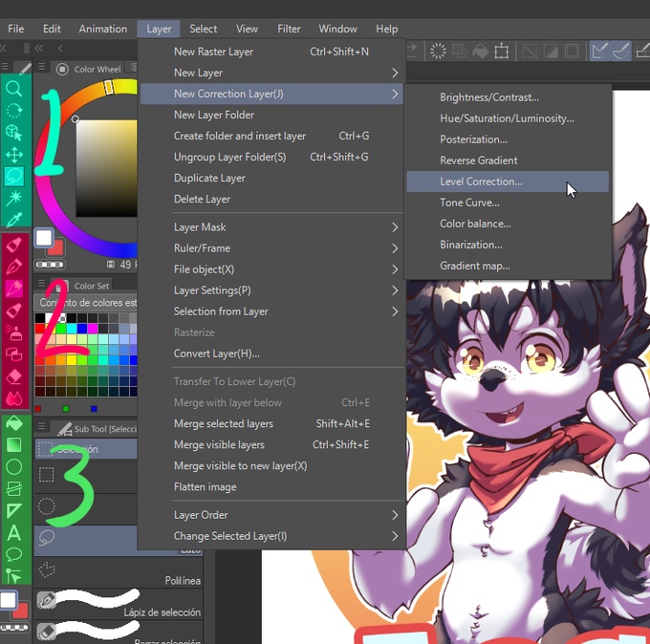Screen dimensions: 650x644
Task: Click the Fill icon in command bar
Action: tap(481, 51)
